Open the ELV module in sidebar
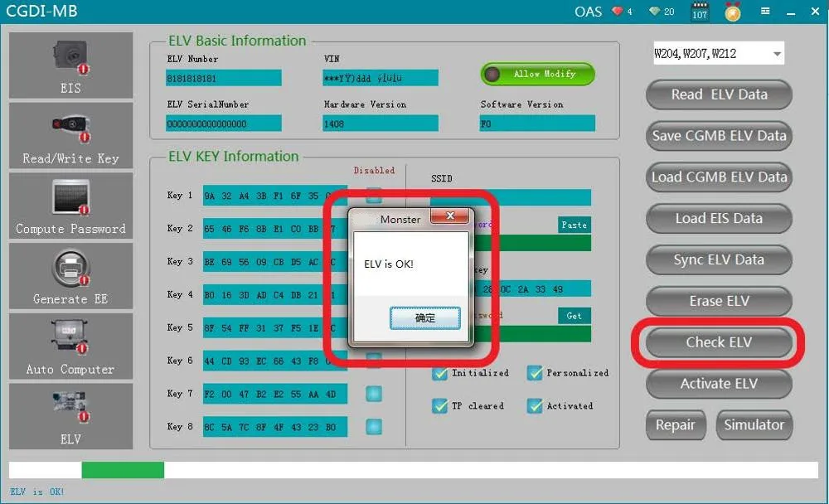This screenshot has width=829, height=504. [70, 416]
